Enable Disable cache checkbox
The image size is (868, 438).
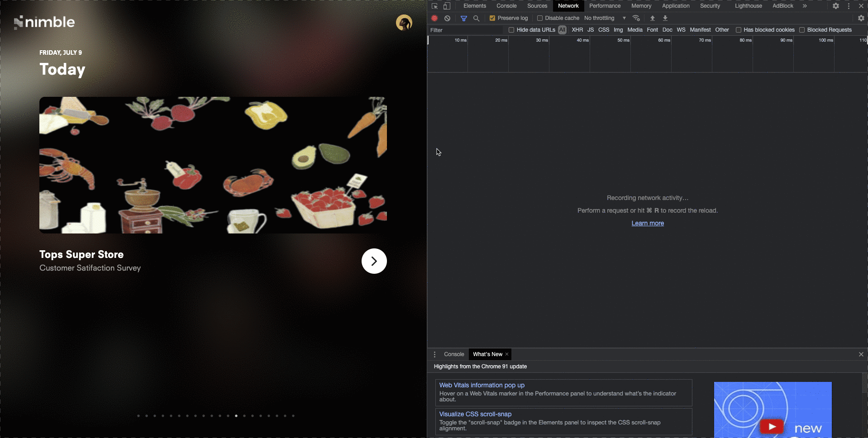coord(540,18)
